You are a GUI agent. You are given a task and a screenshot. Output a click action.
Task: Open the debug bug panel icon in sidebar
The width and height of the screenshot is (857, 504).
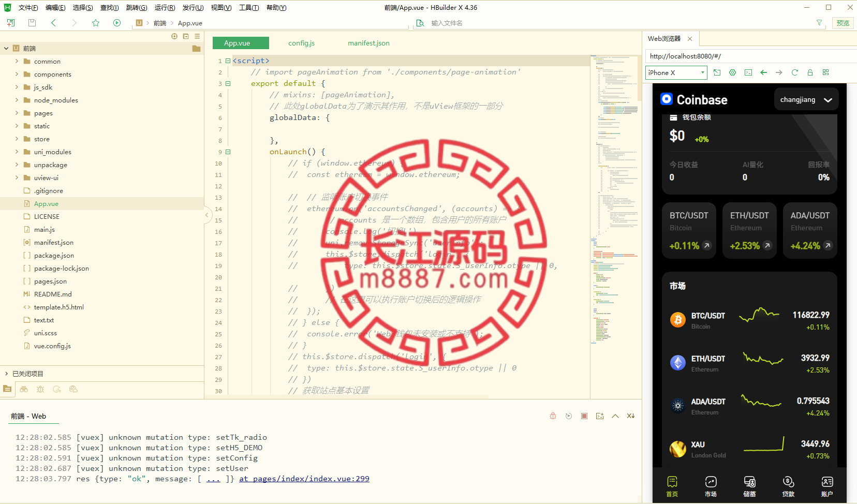pos(40,389)
